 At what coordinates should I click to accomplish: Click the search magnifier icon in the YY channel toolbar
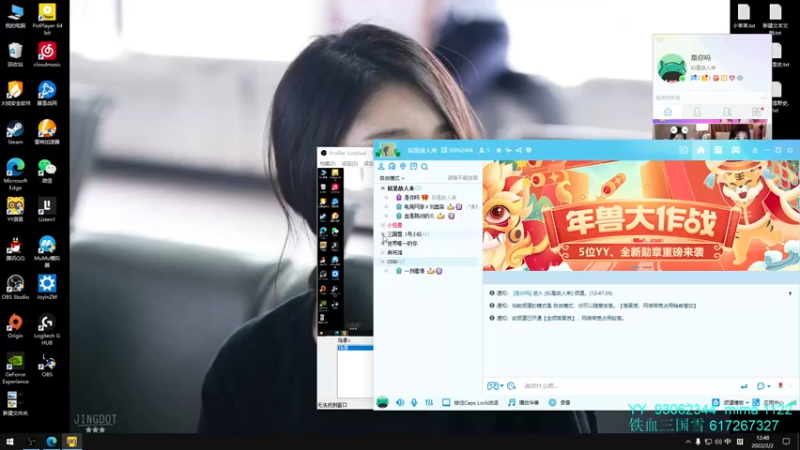click(424, 166)
